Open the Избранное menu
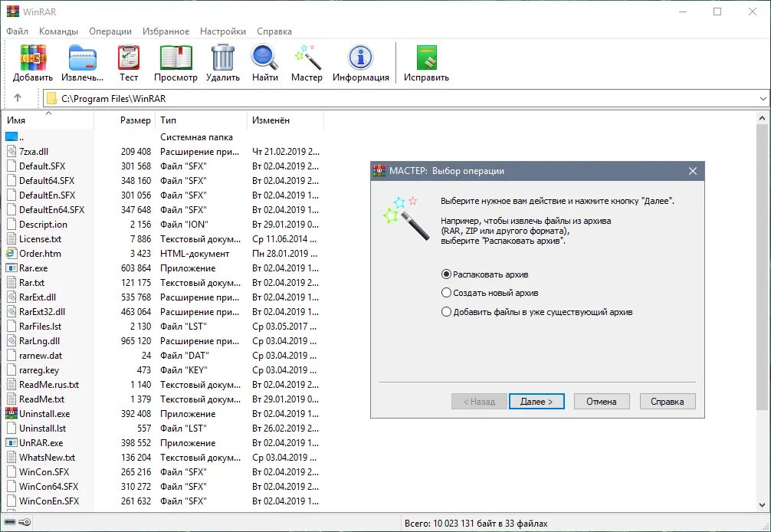 pyautogui.click(x=166, y=31)
